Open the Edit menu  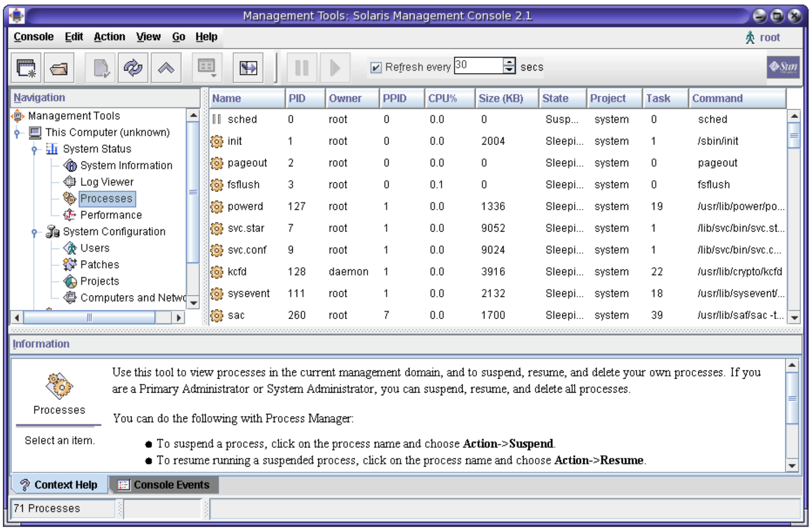pyautogui.click(x=74, y=37)
